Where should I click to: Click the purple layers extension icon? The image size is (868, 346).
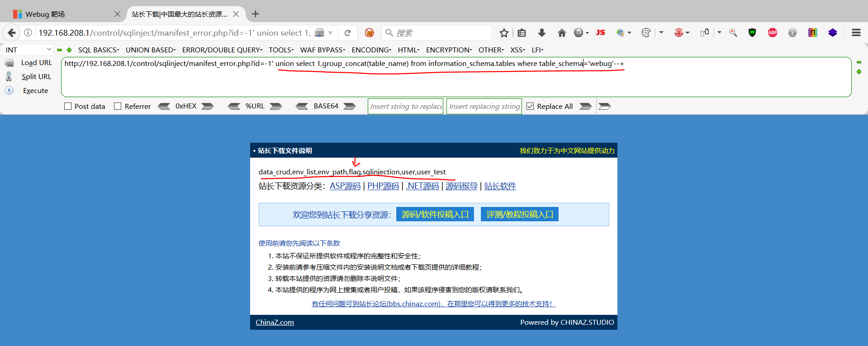[x=833, y=33]
